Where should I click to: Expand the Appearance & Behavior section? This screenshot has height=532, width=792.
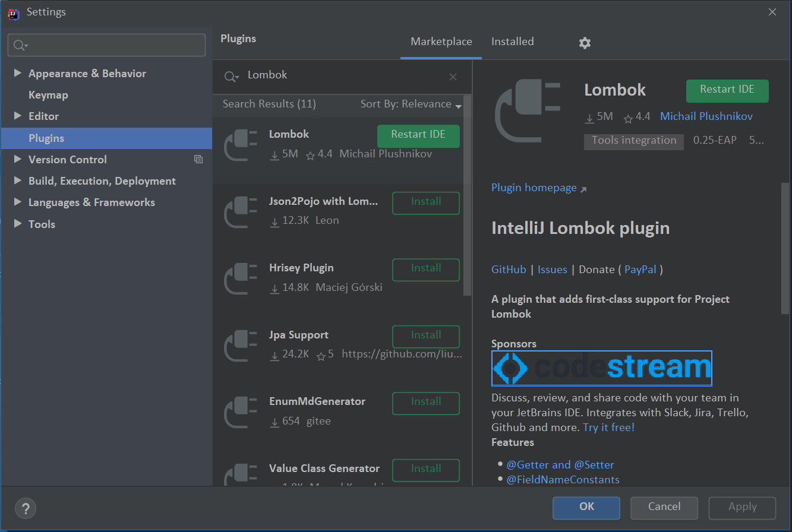(17, 73)
